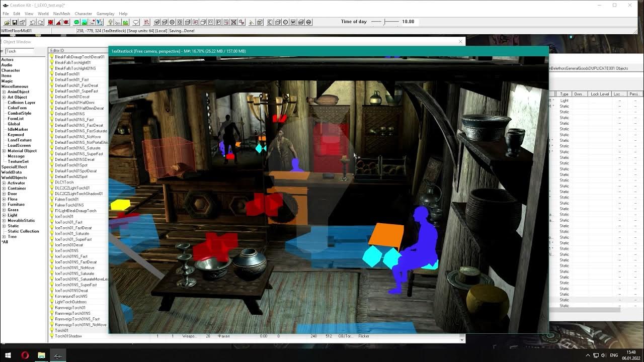
Task: Click the circled W icon ending the toolbar
Action: (309, 22)
